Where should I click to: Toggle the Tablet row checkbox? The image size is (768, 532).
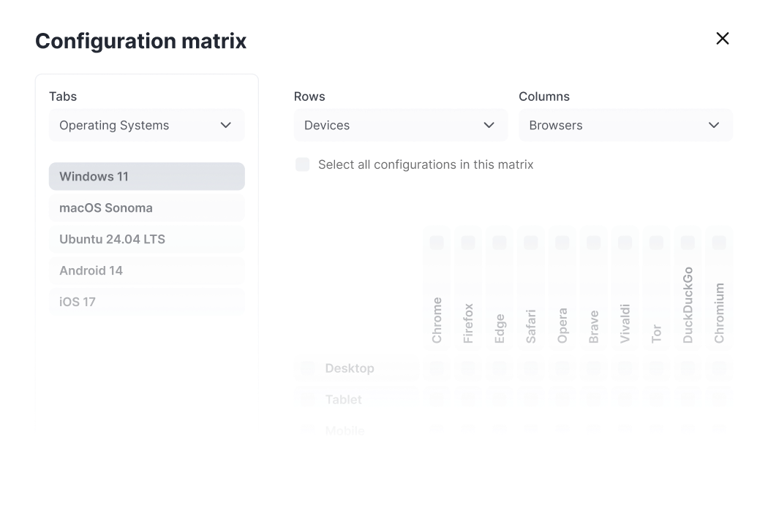tap(307, 399)
